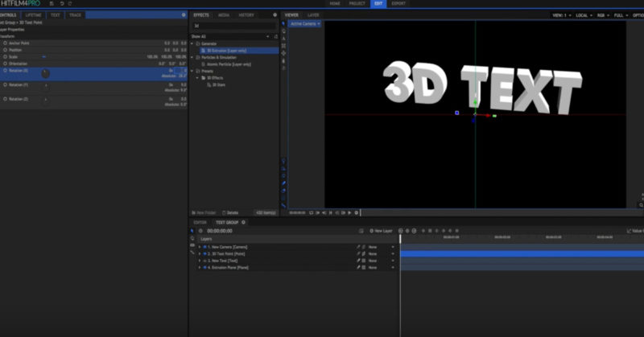Open the Active Camera dropdown
Viewport: 644px width, 337px height.
305,24
